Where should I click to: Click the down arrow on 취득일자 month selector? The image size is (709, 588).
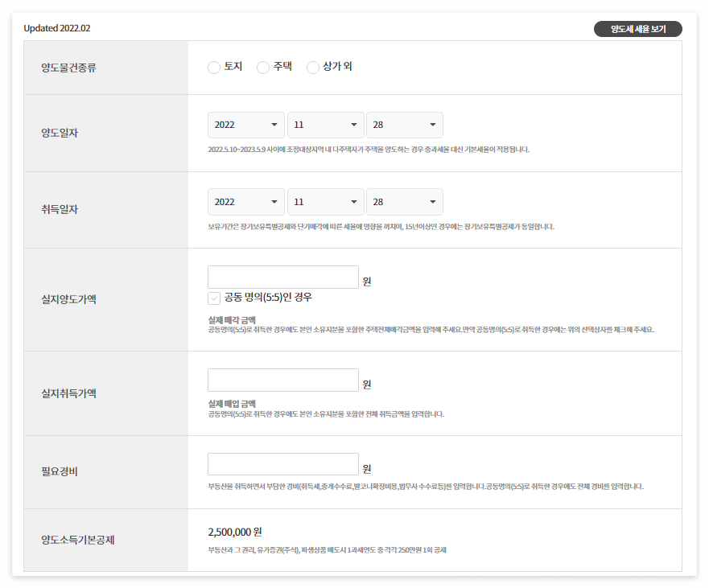(x=354, y=202)
